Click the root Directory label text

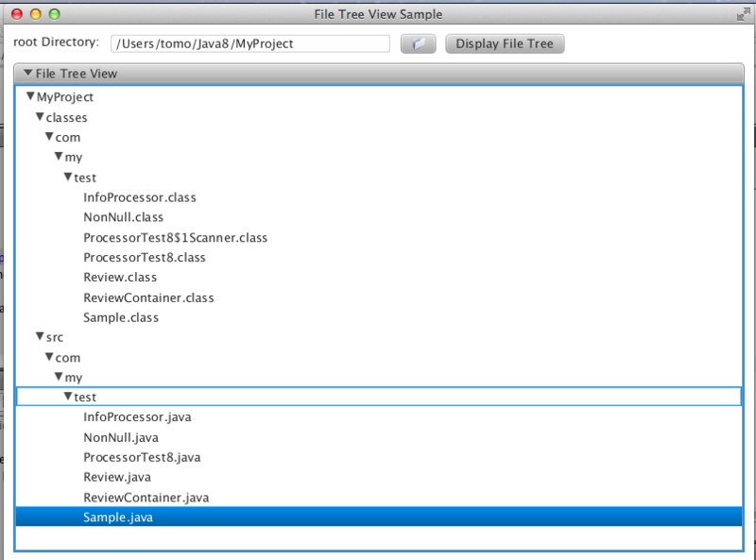click(x=56, y=42)
